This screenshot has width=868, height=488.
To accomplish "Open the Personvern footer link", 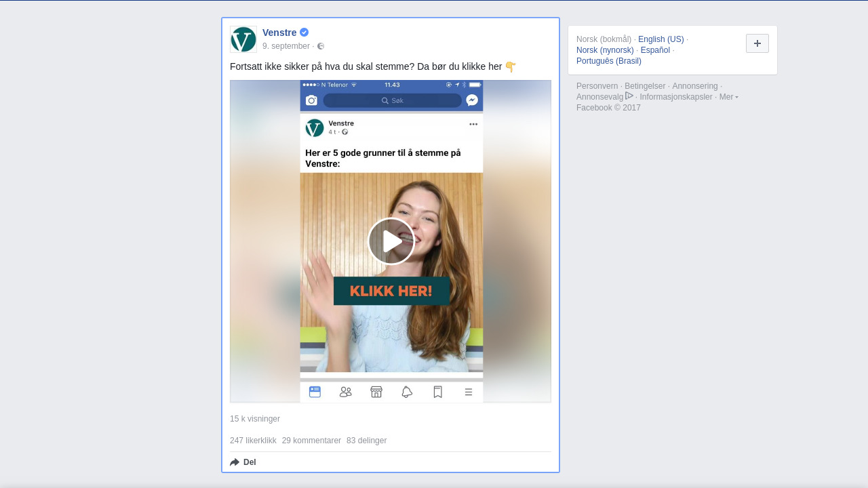I will pyautogui.click(x=597, y=86).
